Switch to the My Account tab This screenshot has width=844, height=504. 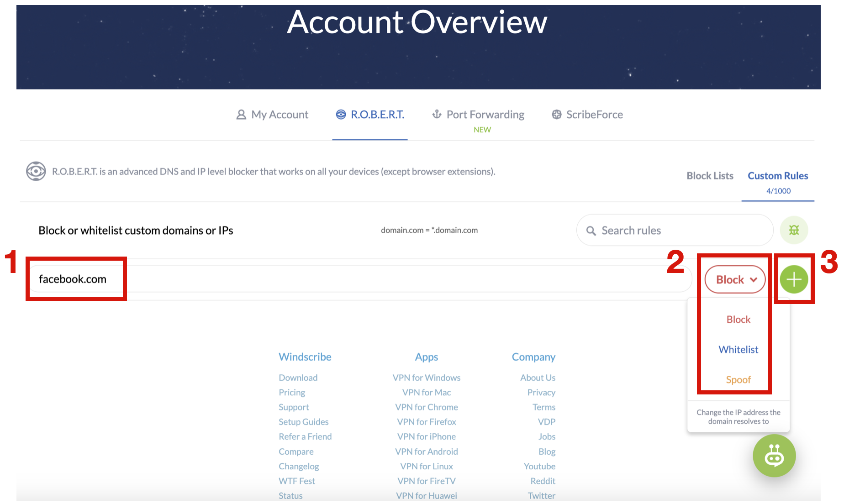pyautogui.click(x=273, y=115)
